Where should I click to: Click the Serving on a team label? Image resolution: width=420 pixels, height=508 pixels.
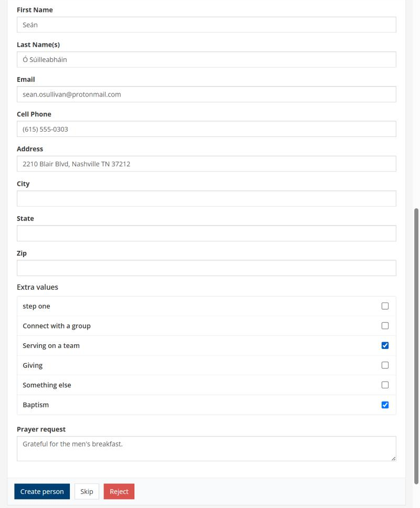[51, 346]
